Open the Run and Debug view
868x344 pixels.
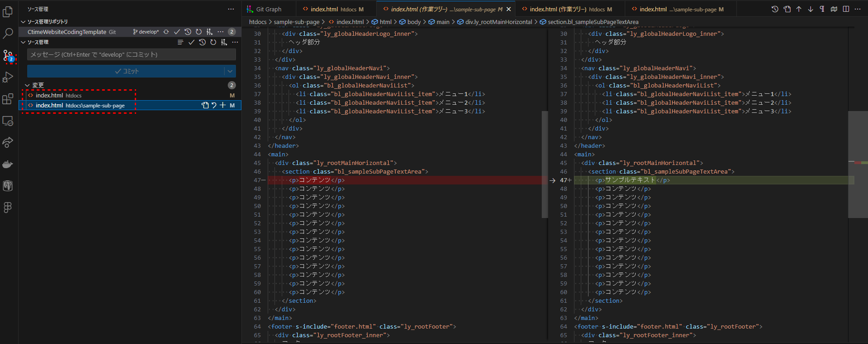tap(8, 77)
